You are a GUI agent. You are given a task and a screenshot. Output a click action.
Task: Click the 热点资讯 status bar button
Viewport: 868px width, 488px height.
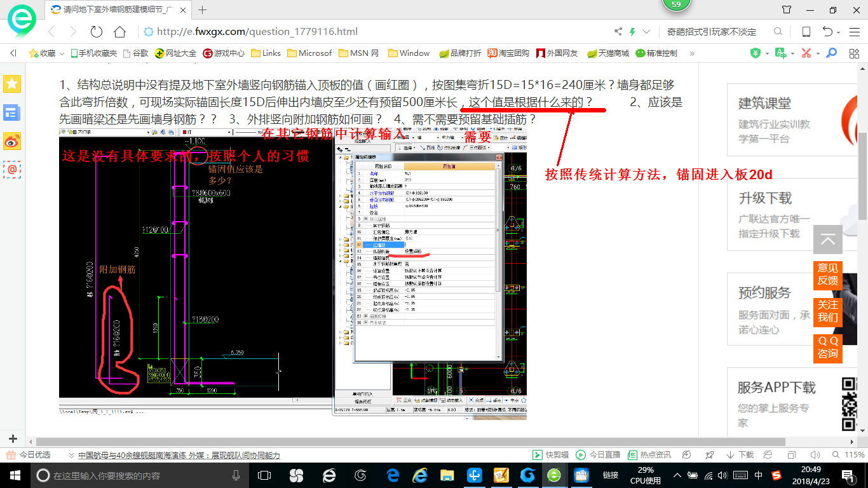click(649, 455)
